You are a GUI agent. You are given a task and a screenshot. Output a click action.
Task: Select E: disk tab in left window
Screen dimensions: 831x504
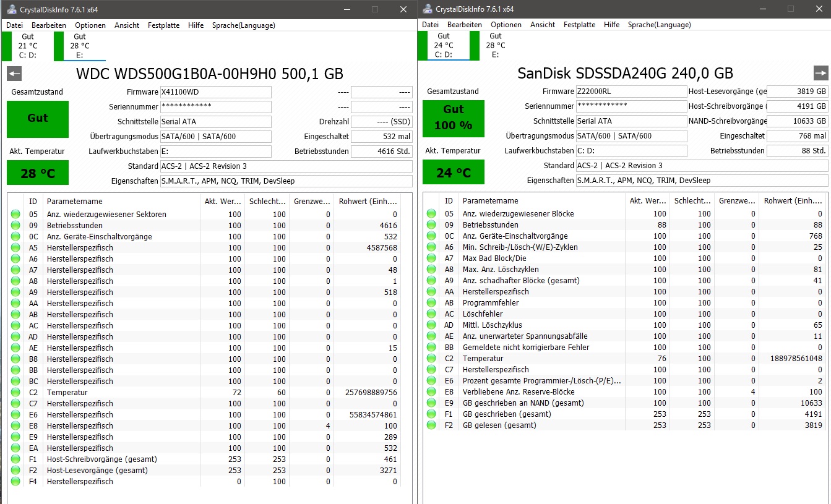click(79, 46)
